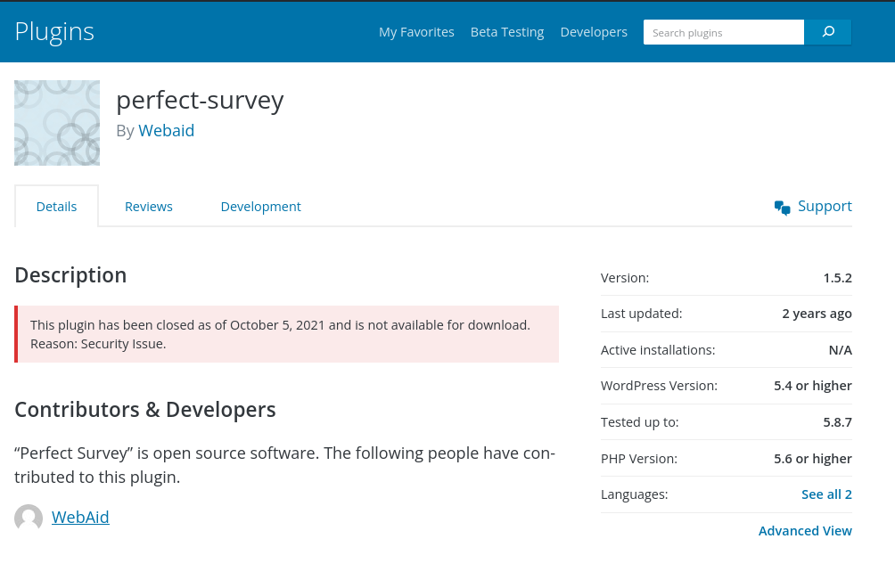This screenshot has width=895, height=588.
Task: Click the Support link text
Action: tap(825, 207)
